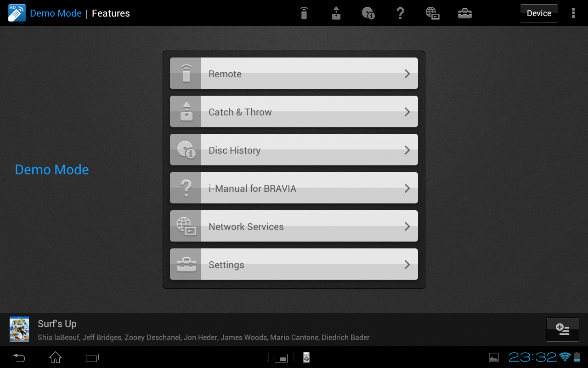Open Catch & Throw from top action bar

point(336,13)
